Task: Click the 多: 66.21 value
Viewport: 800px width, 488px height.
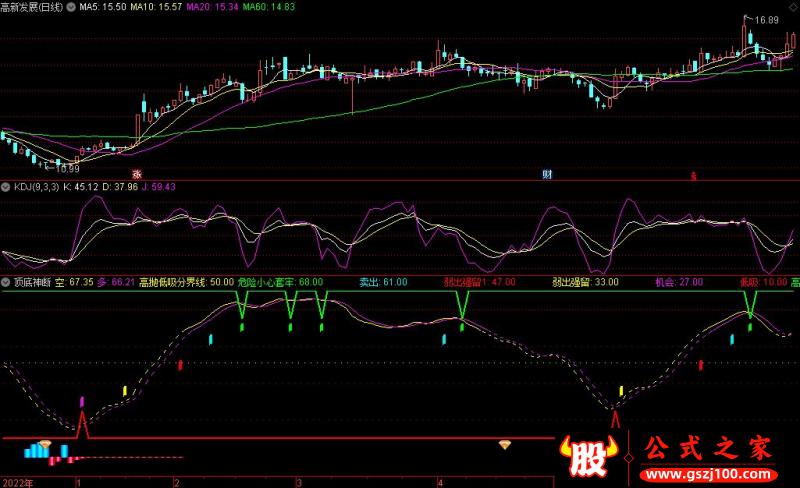Action: coord(116,282)
